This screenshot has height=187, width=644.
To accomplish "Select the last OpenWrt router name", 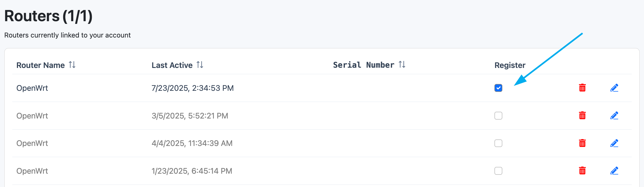I will coord(32,171).
